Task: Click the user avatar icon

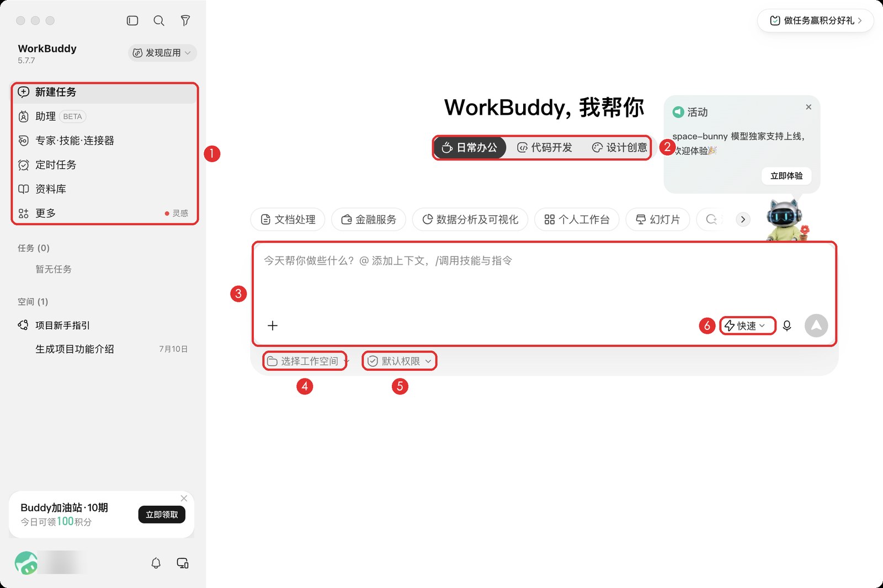Action: point(26,563)
